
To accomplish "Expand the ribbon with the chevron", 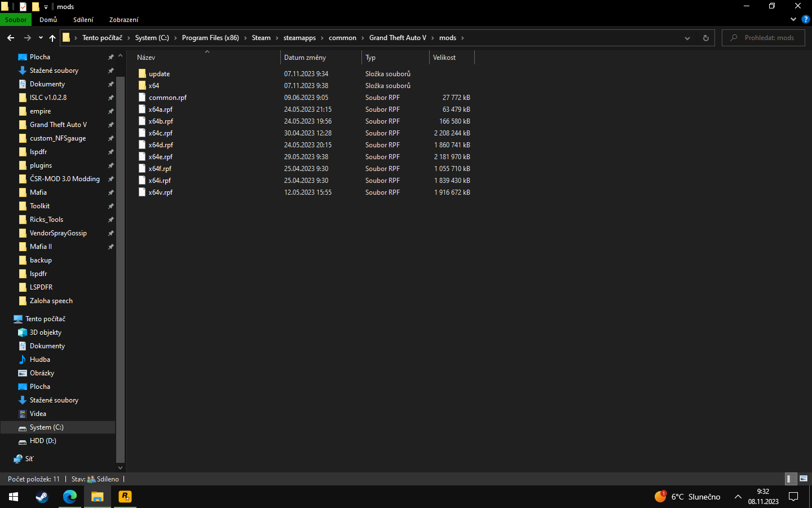I will coord(793,19).
